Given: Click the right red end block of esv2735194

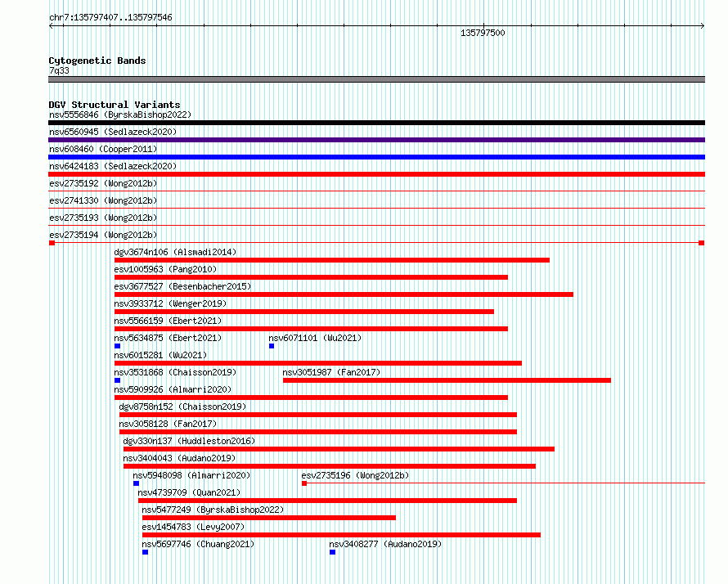Looking at the screenshot, I should click(x=702, y=243).
